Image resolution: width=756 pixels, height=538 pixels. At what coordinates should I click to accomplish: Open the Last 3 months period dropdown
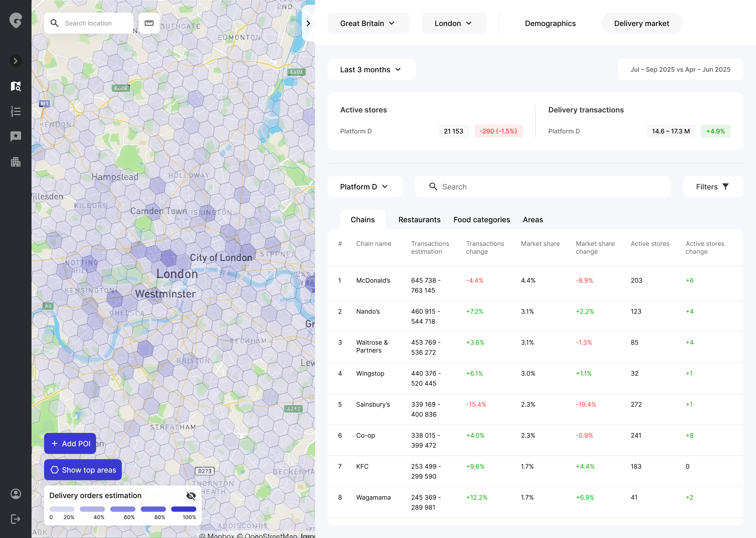(371, 69)
